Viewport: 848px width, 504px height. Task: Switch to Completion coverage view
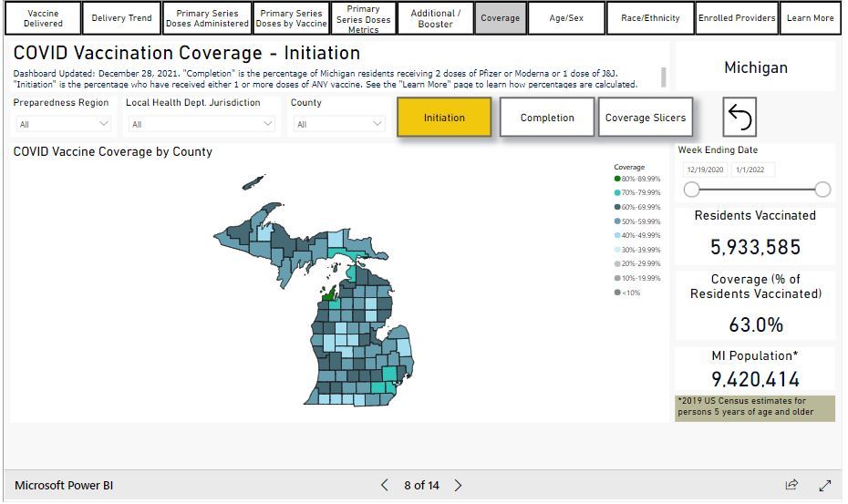click(547, 118)
